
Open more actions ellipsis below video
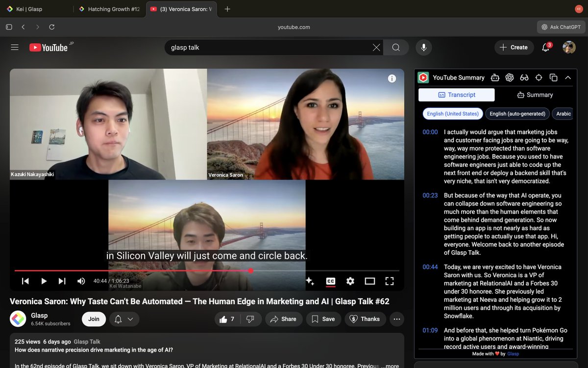[x=397, y=319]
